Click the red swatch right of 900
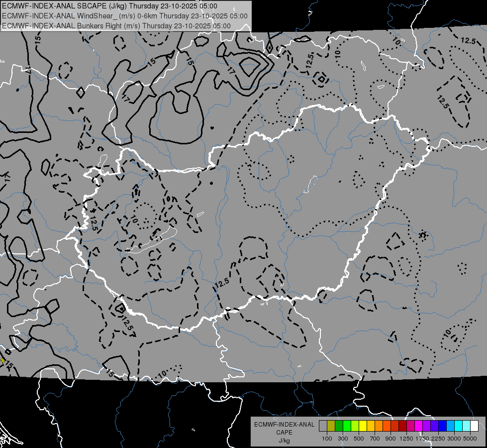This screenshot has width=487, height=448. click(x=395, y=426)
